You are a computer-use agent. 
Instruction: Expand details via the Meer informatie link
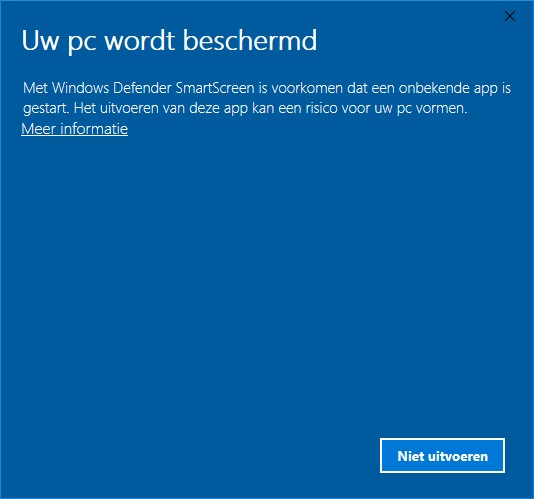[75, 129]
